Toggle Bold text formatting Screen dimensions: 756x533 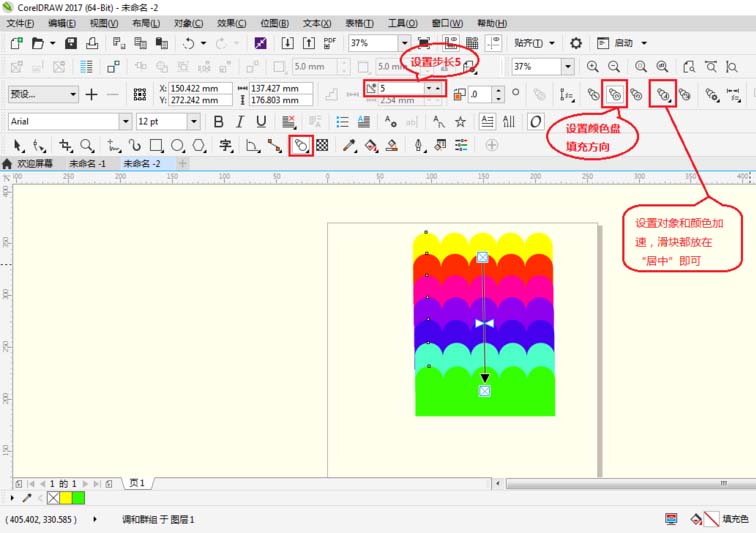click(x=217, y=121)
